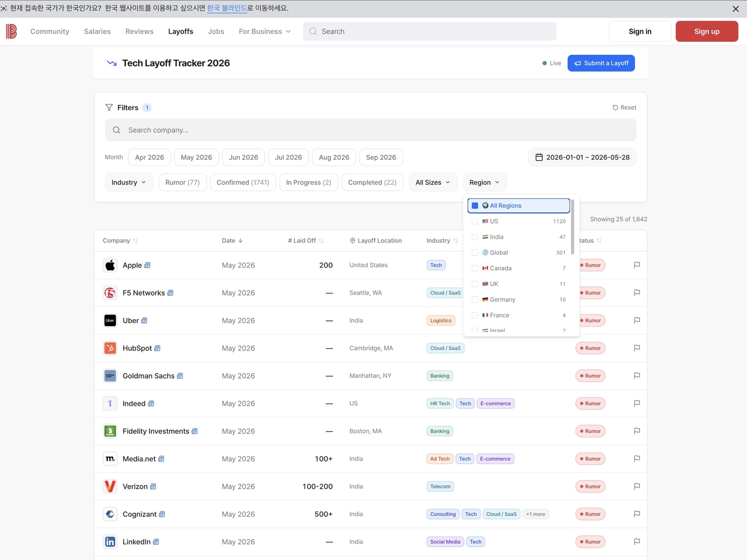
Task: Check the India region checkbox
Action: point(475,237)
